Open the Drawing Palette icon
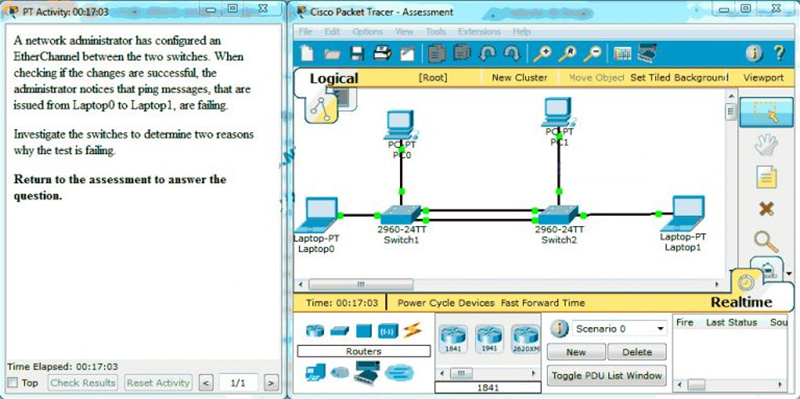 point(622,53)
